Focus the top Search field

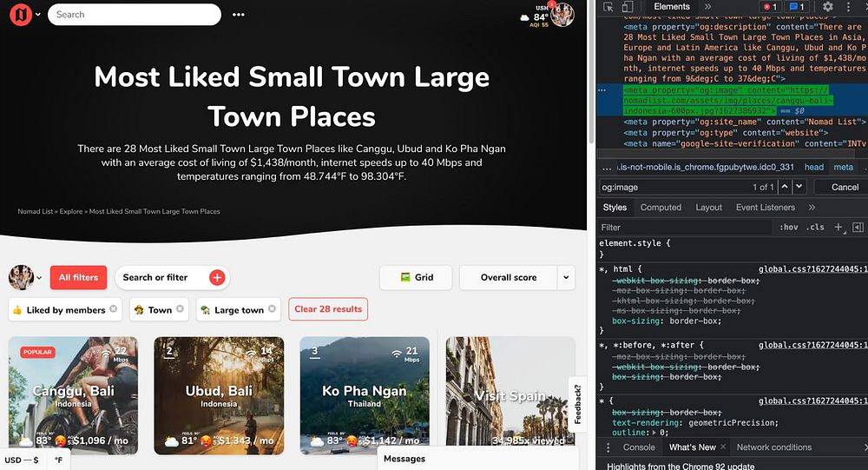click(x=135, y=15)
